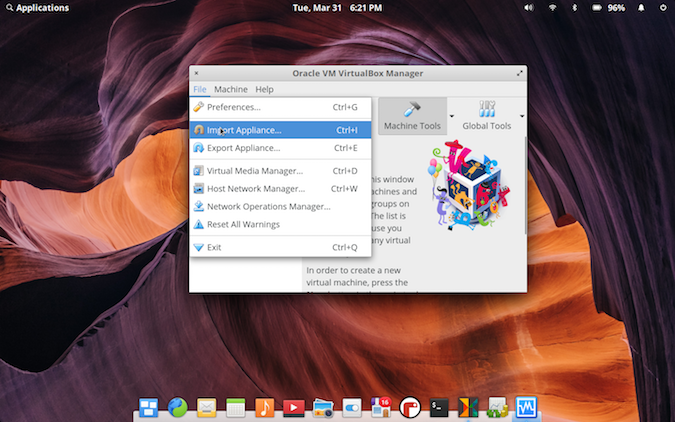Click the VirtualBox icon in dock
Screen dimensions: 675x422
526,407
